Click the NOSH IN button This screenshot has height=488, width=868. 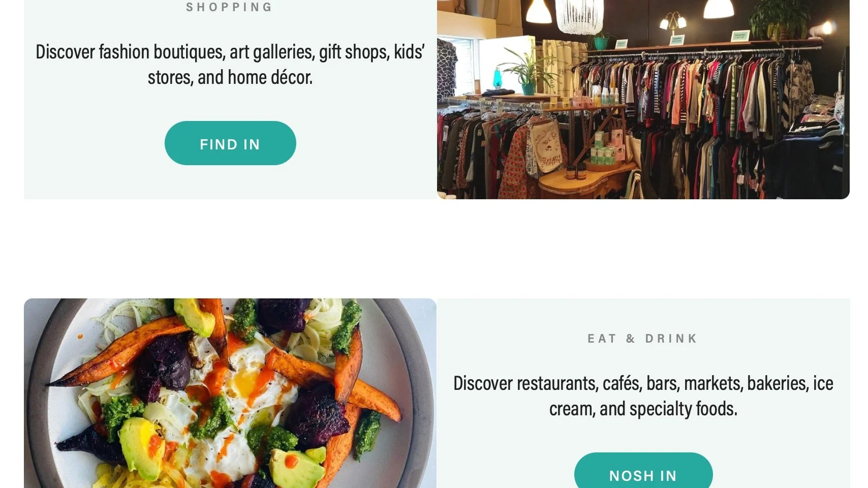point(643,471)
